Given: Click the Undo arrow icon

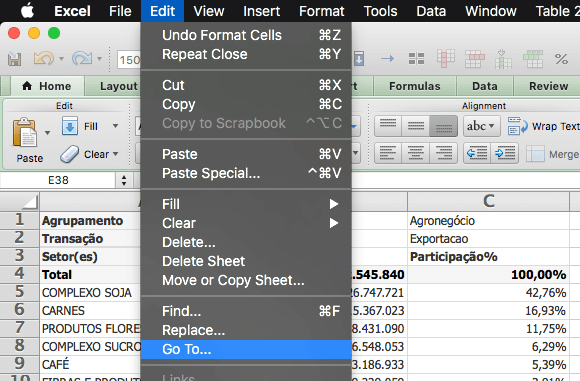Looking at the screenshot, I should tap(43, 58).
